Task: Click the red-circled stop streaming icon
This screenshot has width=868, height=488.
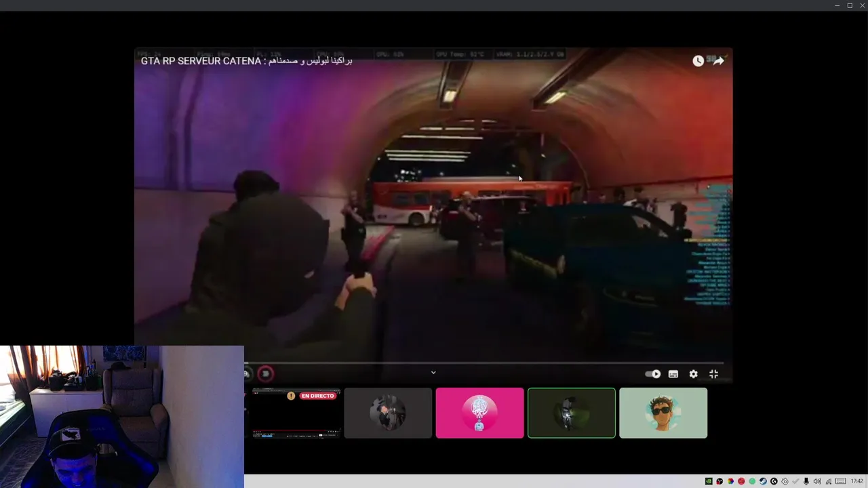Action: [266, 373]
